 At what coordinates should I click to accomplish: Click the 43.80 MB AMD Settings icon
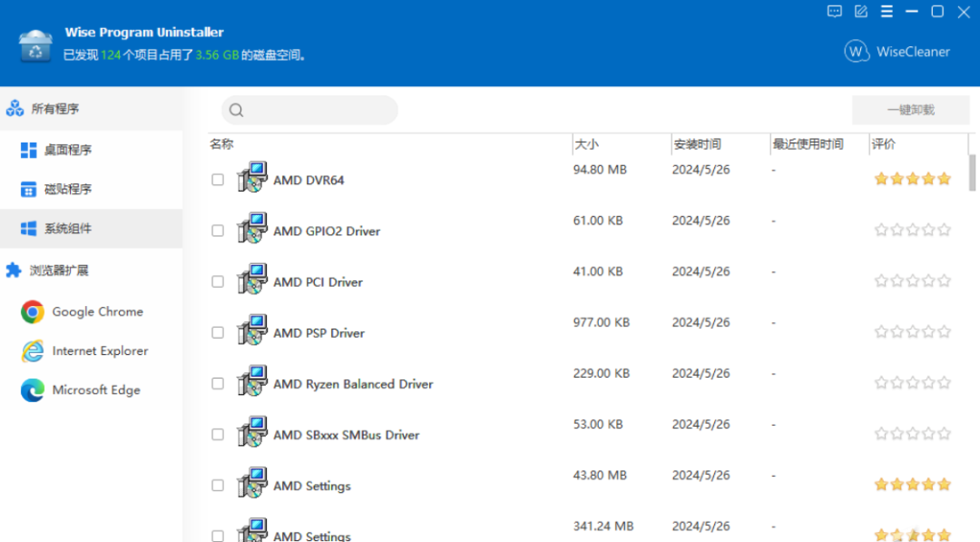[252, 483]
